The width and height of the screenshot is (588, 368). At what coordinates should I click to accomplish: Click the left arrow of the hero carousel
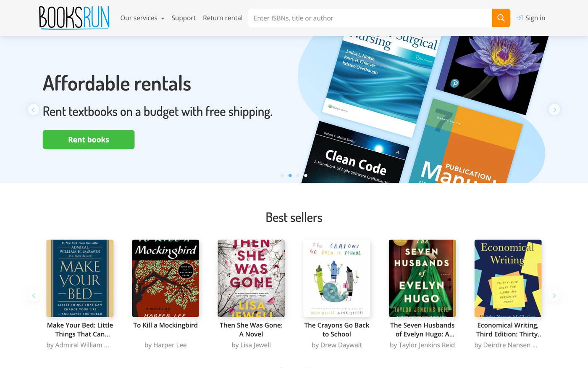point(33,109)
